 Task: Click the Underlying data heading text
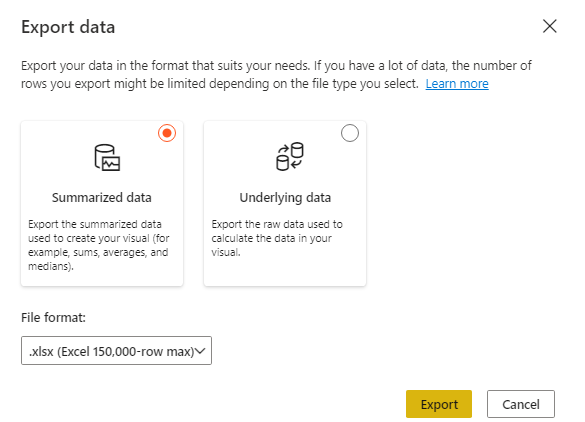point(285,197)
